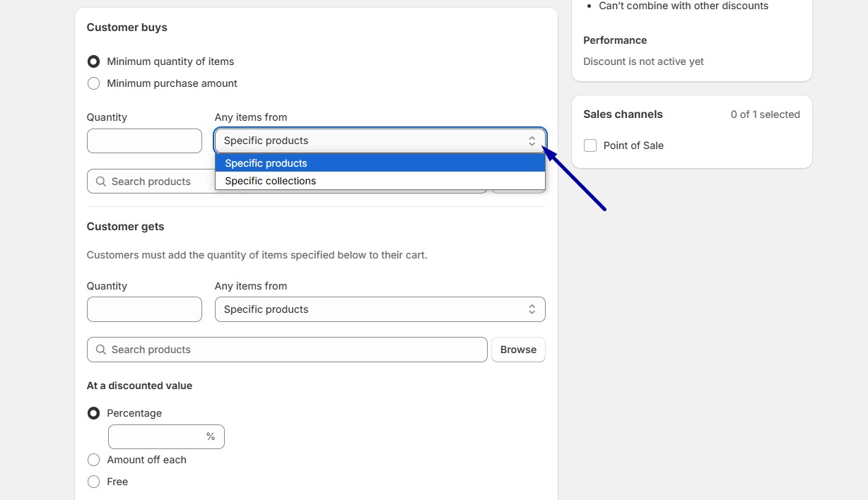Viewport: 868px width, 500px height.
Task: Click 'Can't combine with other discounts' text
Action: click(684, 6)
